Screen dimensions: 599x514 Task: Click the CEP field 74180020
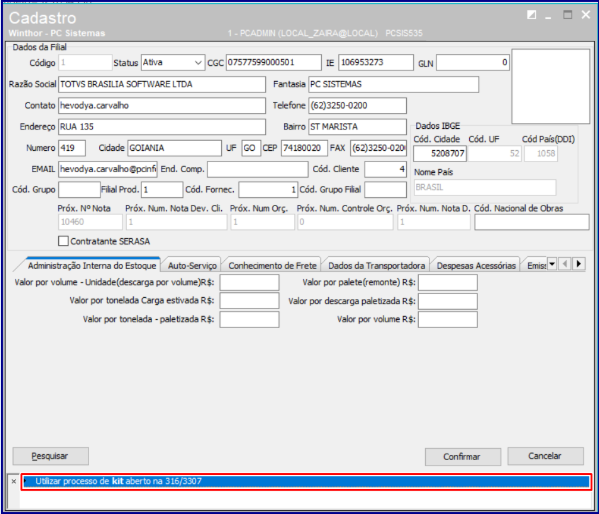(304, 148)
